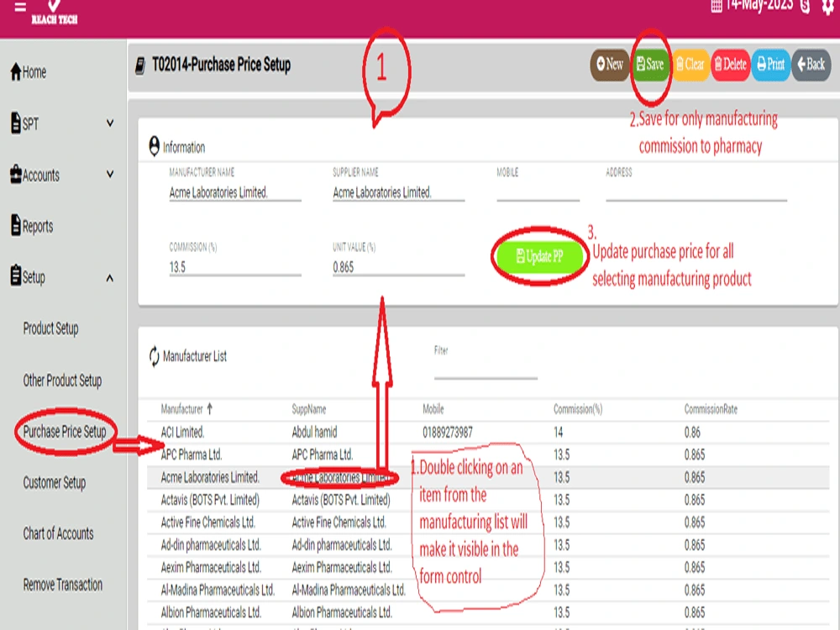The width and height of the screenshot is (840, 630).
Task: Click the SuppName column header
Action: tap(308, 409)
